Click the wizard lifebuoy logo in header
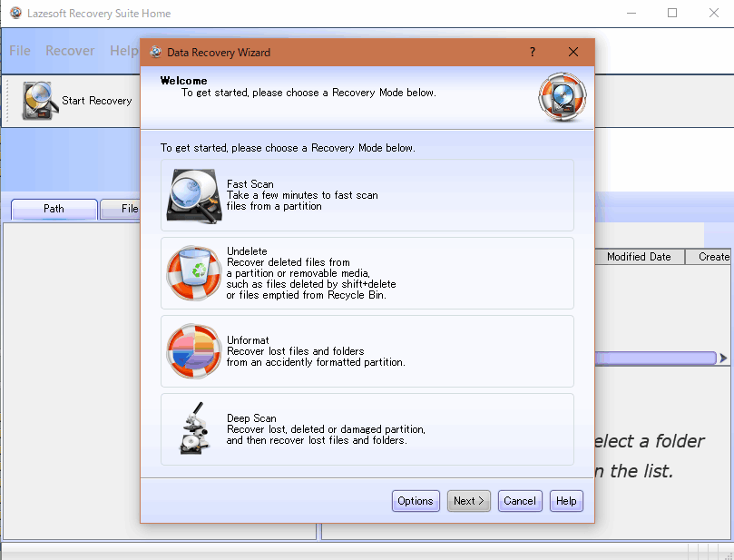The width and height of the screenshot is (734, 560). (x=563, y=96)
